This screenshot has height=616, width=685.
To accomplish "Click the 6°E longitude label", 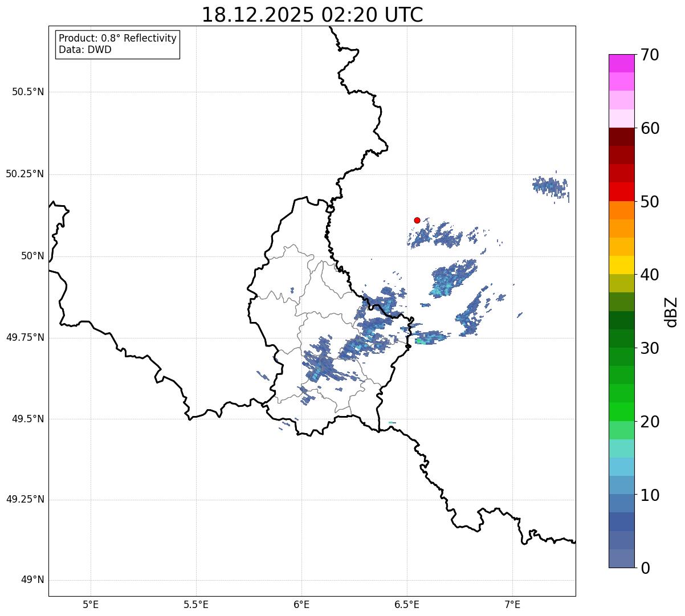I will click(301, 604).
